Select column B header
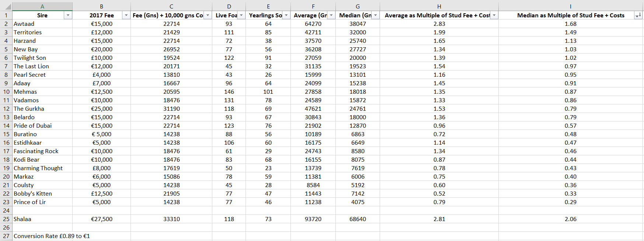 (101, 6)
